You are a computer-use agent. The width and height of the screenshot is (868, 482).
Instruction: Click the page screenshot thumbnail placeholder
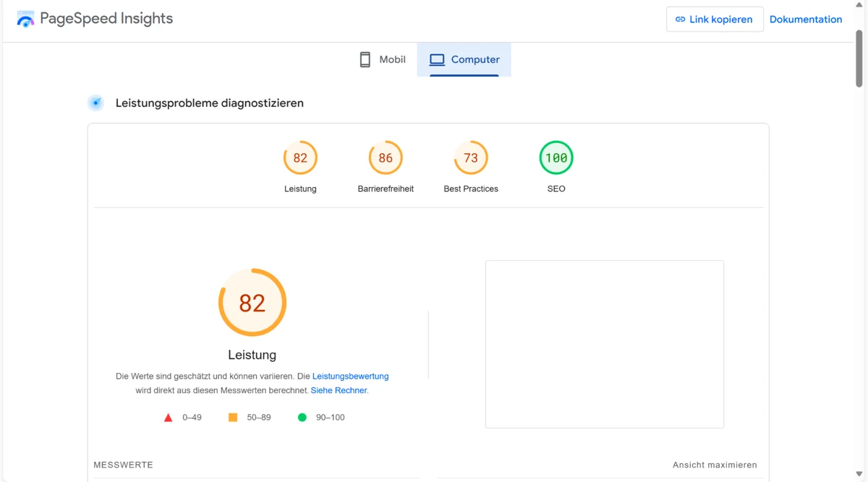point(605,344)
